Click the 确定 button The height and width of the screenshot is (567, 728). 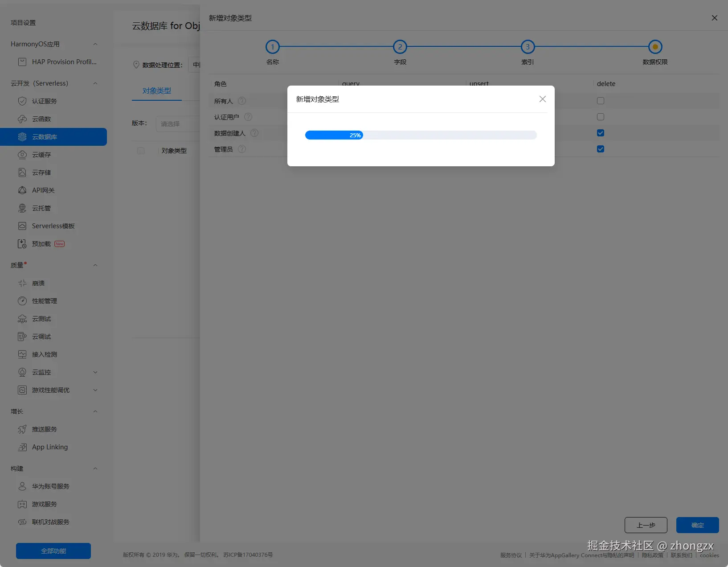pos(698,525)
